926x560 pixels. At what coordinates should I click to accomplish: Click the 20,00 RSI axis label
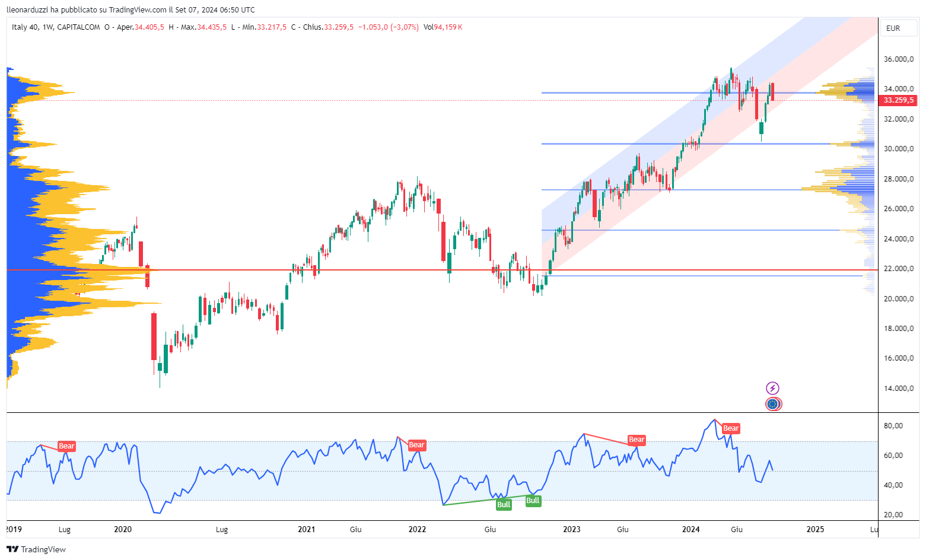pyautogui.click(x=893, y=515)
